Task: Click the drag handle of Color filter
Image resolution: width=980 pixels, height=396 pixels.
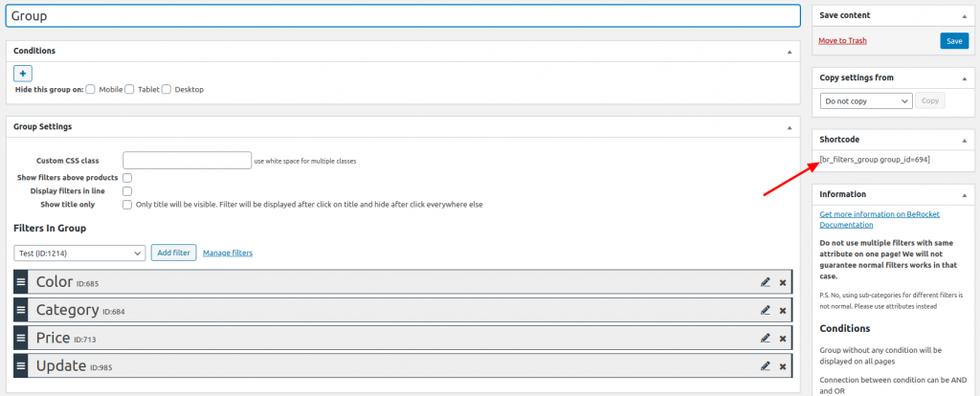Action: [x=21, y=282]
